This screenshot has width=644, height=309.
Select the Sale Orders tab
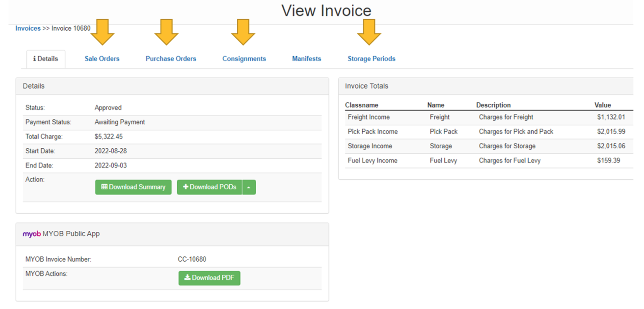(x=102, y=59)
